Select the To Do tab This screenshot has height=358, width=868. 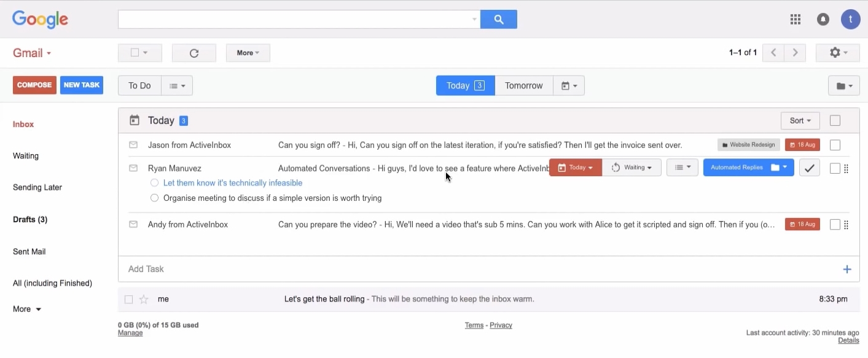pyautogui.click(x=139, y=85)
